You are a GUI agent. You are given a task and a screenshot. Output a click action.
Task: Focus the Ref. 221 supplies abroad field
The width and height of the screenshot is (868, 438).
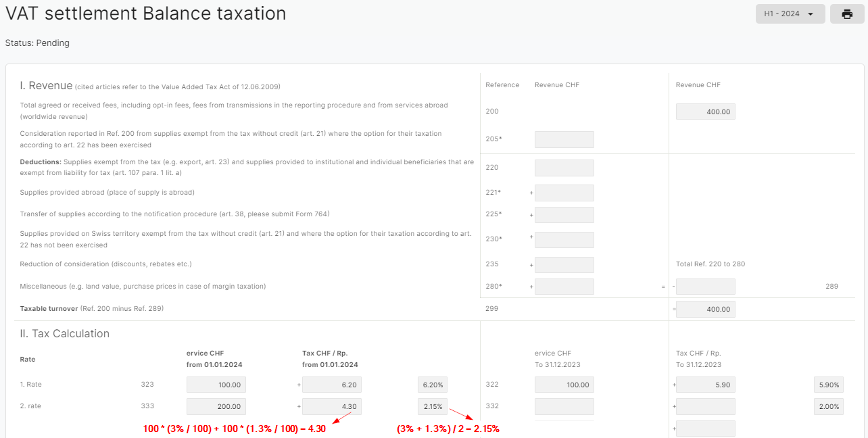click(564, 193)
